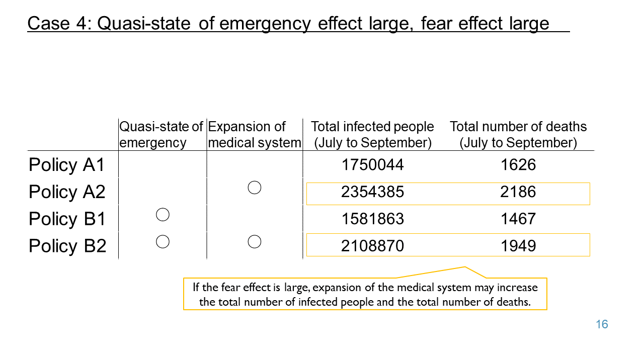644x362 pixels.
Task: Click the infected value 2354385
Action: coord(373,192)
